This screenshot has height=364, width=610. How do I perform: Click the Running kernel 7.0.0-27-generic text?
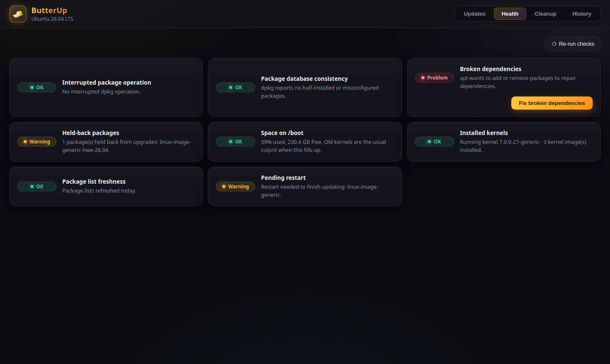click(x=523, y=146)
